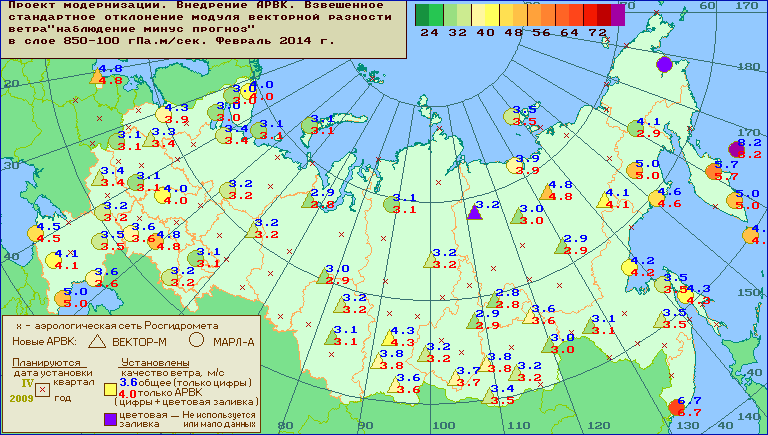Click the orange circle station labeled 5.7
Viewport: 768px width, 435px height.
(714, 171)
